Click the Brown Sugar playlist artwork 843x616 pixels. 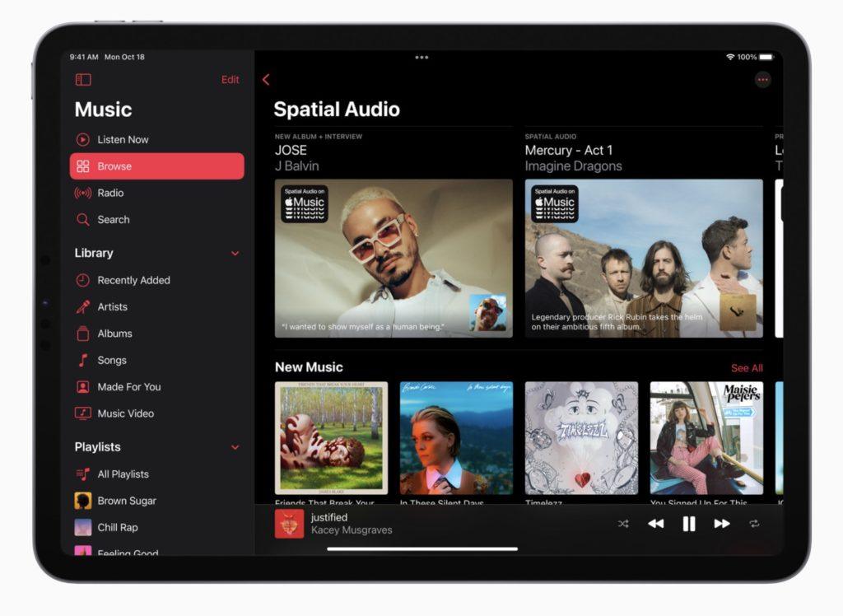click(x=83, y=501)
